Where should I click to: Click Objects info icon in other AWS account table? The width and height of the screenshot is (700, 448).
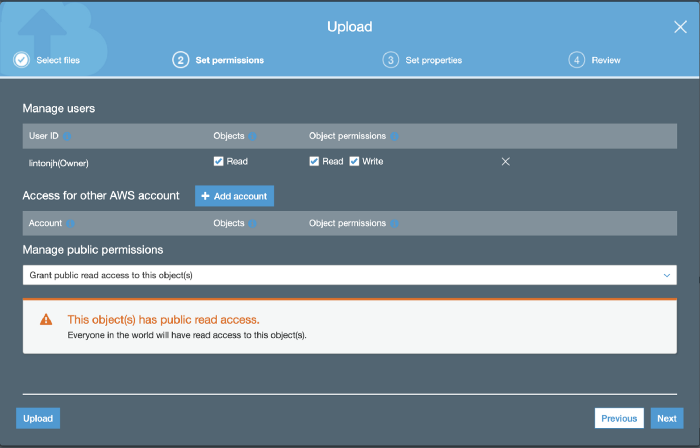(252, 224)
